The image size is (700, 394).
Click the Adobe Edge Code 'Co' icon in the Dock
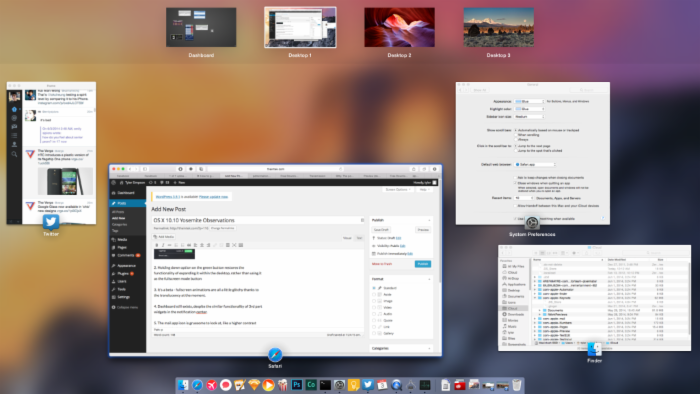pyautogui.click(x=311, y=385)
